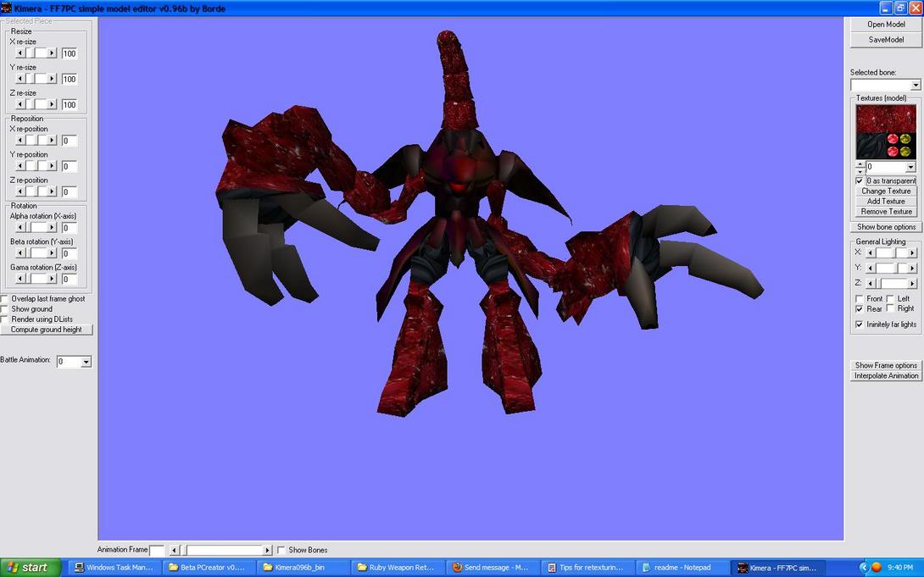Uncheck the Rear lighting checkbox
Image resolution: width=924 pixels, height=577 pixels.
pos(860,309)
